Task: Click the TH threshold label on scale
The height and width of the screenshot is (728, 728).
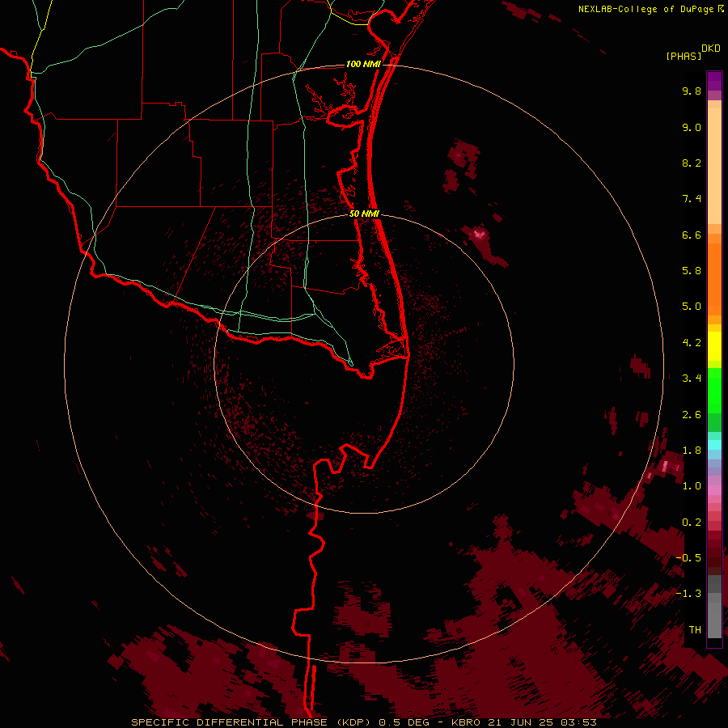Action: (x=695, y=630)
